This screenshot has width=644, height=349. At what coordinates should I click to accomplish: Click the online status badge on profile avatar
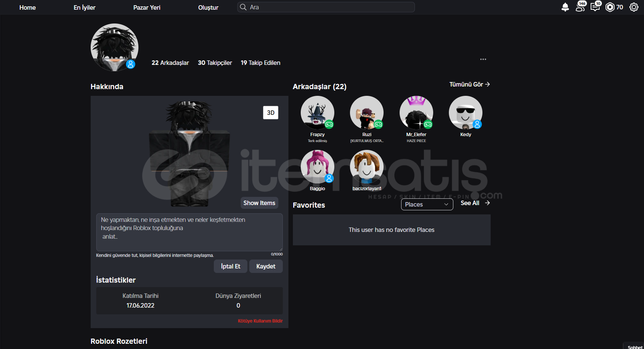(130, 64)
